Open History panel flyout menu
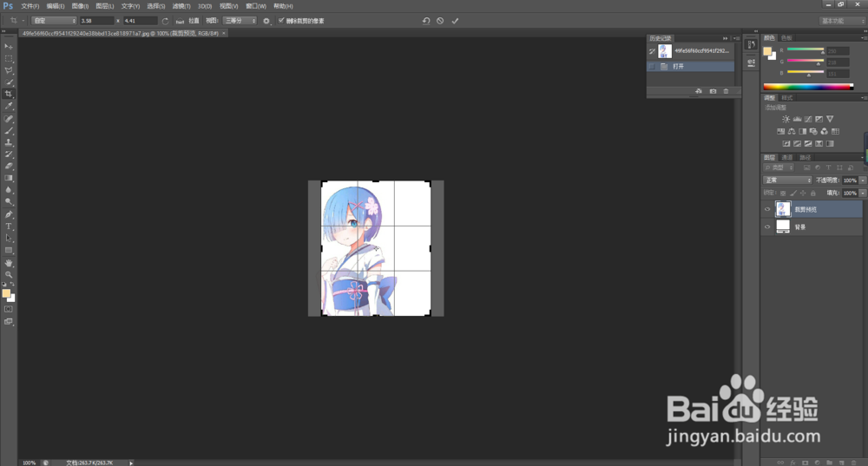This screenshot has height=466, width=868. point(736,38)
